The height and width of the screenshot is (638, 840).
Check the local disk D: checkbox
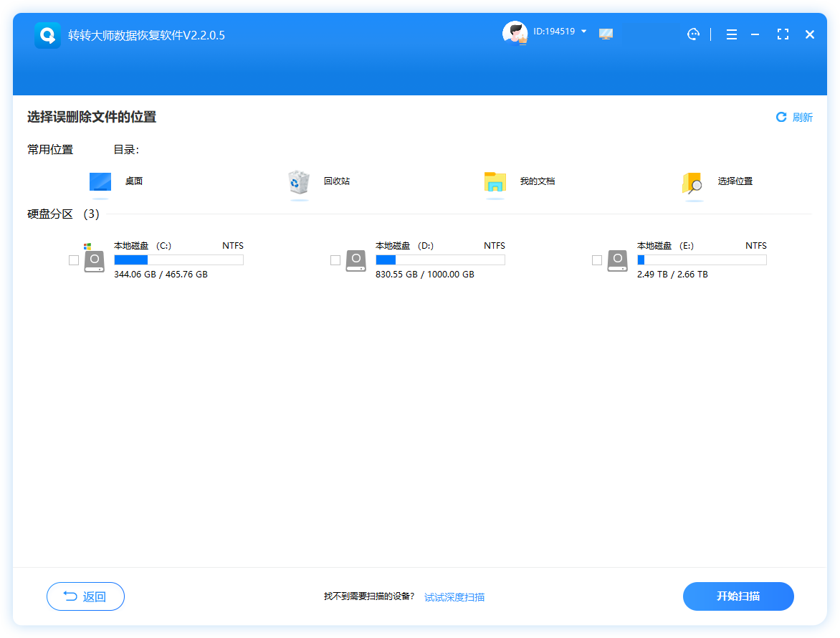[335, 260]
